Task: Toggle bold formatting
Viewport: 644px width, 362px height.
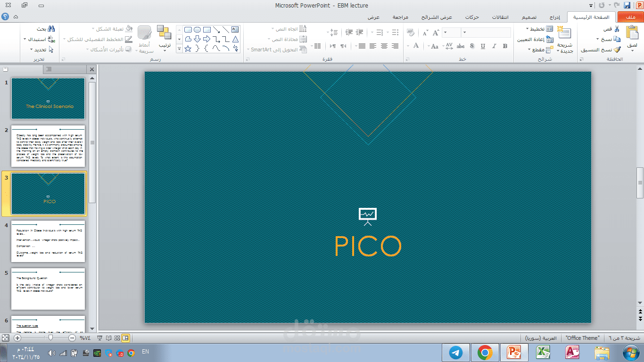Action: click(x=505, y=46)
